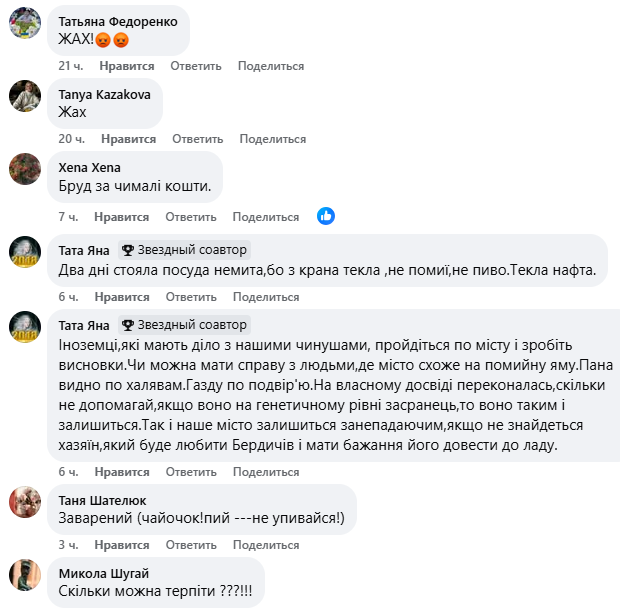This screenshot has width=620, height=610.
Task: Click Татьяна Федоренко's profile avatar
Action: [x=24, y=22]
